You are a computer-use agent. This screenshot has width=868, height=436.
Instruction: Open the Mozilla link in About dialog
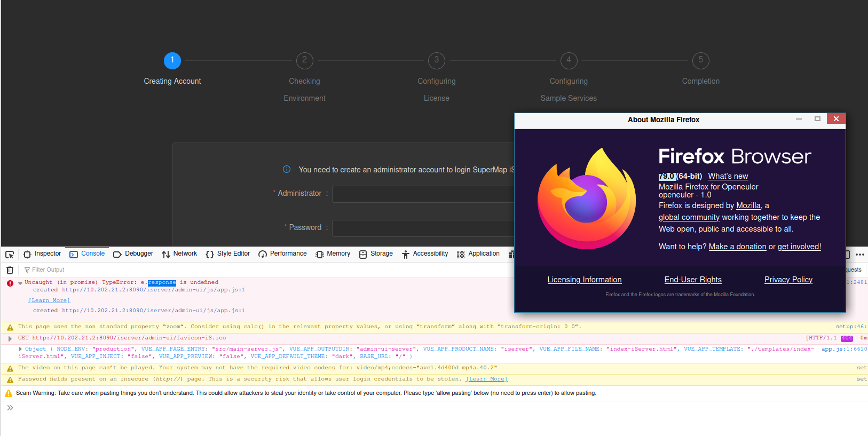(748, 205)
